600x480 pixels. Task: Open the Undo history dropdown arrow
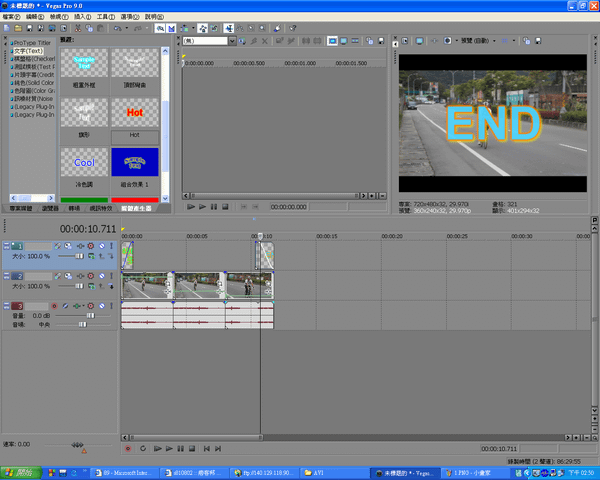pos(127,28)
